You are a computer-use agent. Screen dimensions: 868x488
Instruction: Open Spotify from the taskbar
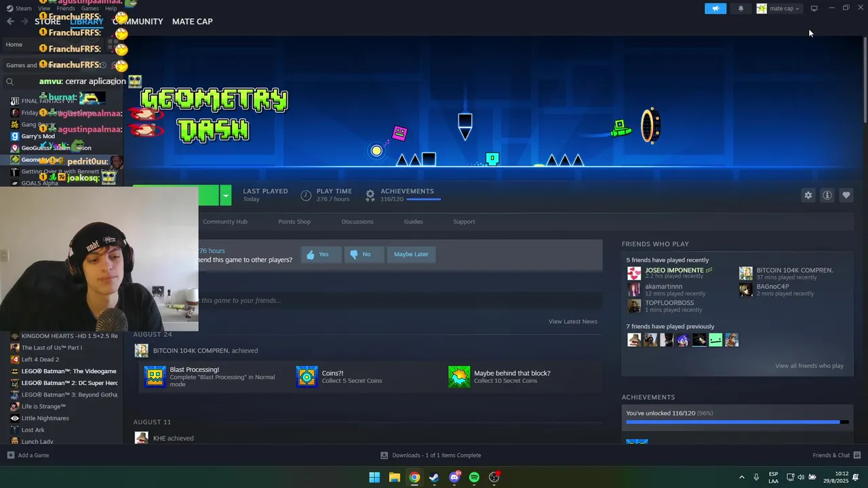coord(474,477)
